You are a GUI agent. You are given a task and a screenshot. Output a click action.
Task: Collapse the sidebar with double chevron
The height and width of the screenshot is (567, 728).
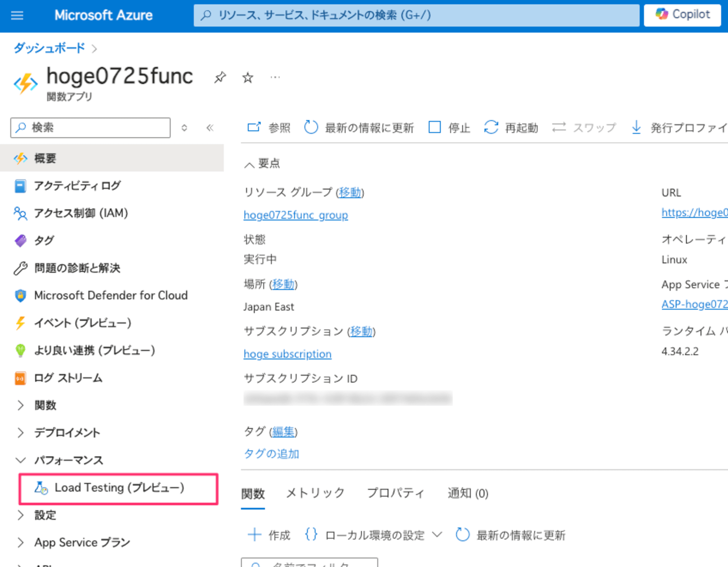click(210, 127)
